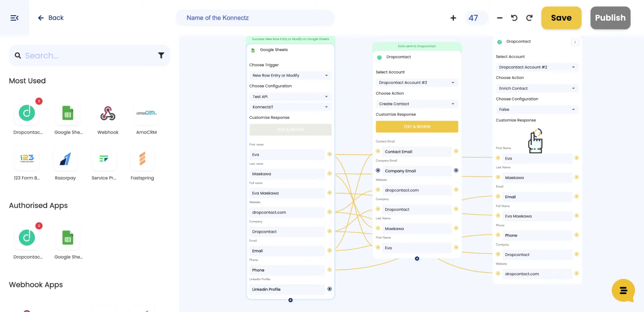644x312 pixels.
Task: Select the Enrich node's Phone right connector
Action: (x=576, y=235)
